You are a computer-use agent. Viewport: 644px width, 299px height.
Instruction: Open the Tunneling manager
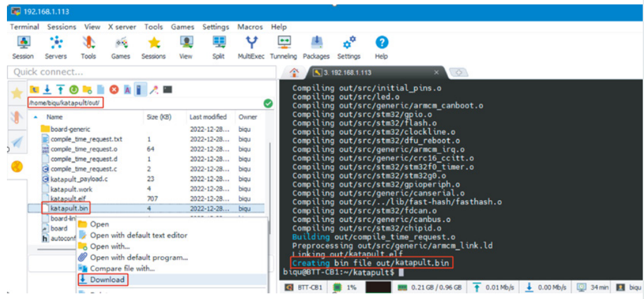(283, 47)
